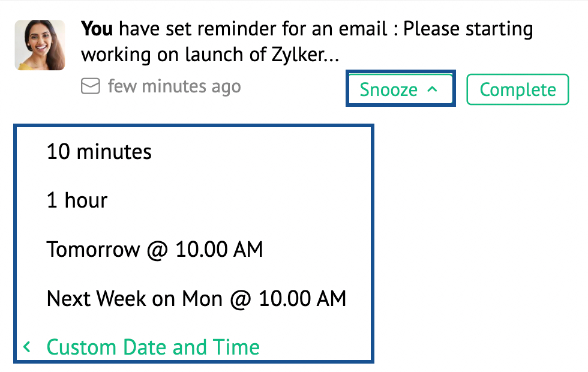Screen dimensions: 588x372
Task: Click the truncated "Zylker..." subject text
Action: tap(306, 55)
